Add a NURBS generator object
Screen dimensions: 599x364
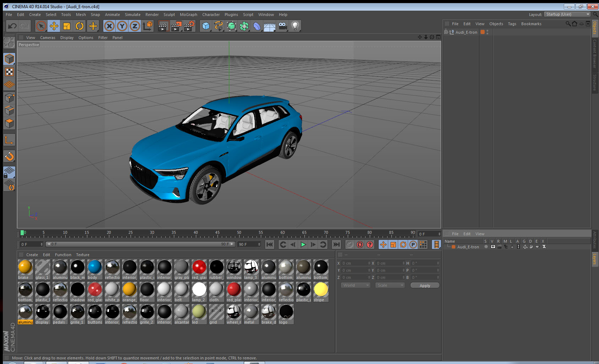click(231, 26)
